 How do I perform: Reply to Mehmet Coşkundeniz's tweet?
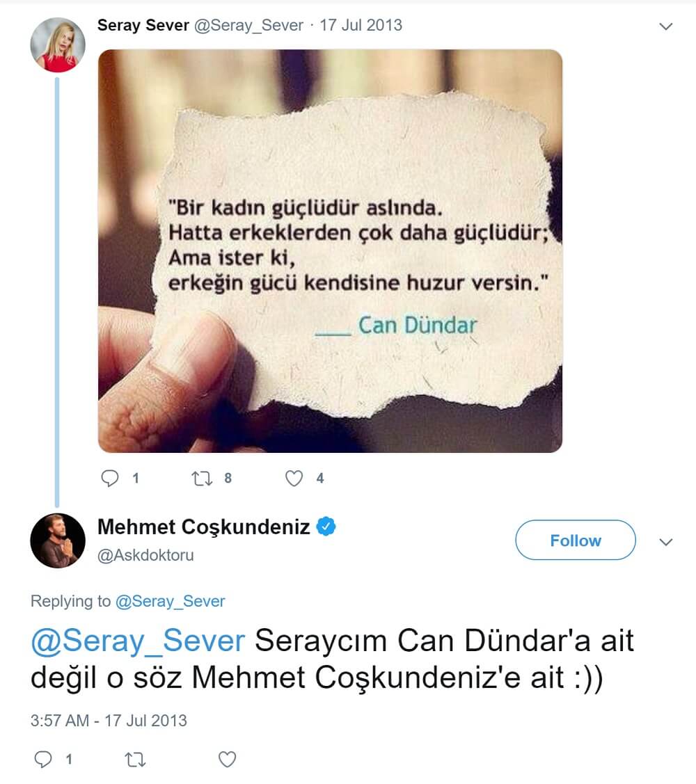pos(43,760)
